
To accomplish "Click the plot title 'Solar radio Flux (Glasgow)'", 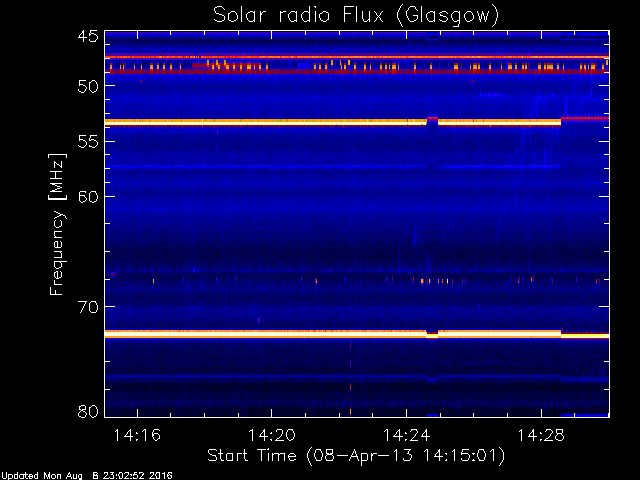I will [356, 16].
